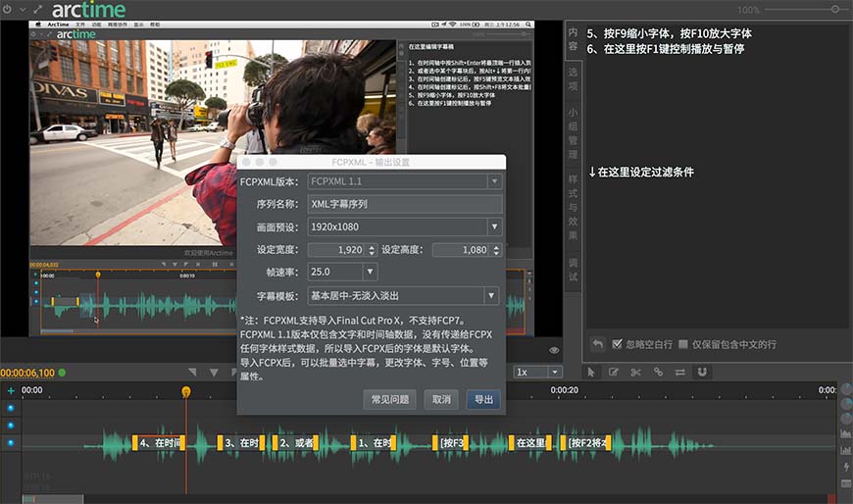Select the chain link tool

click(x=658, y=373)
